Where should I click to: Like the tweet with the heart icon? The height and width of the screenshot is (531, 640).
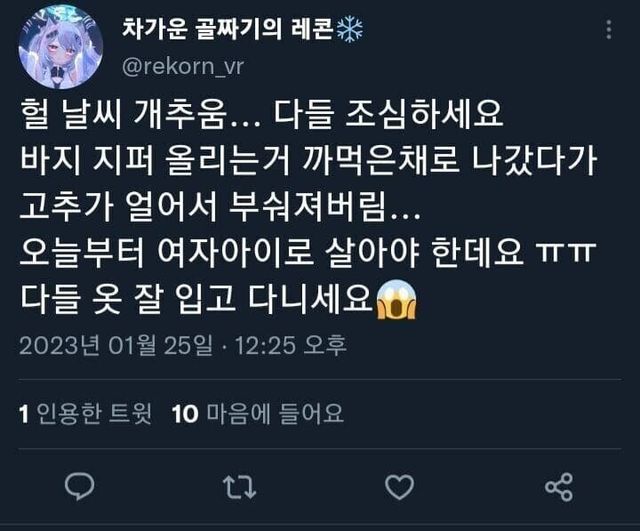400,487
